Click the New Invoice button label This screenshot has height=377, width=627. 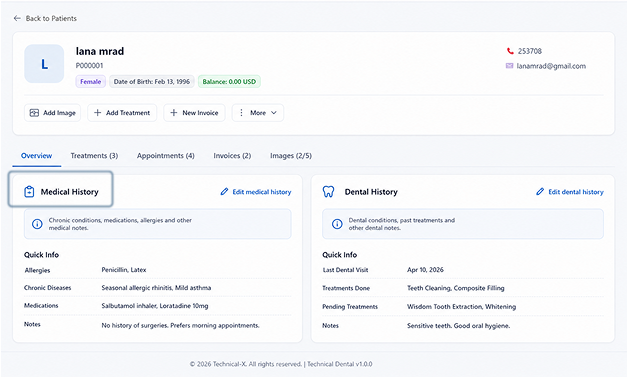[x=200, y=113]
